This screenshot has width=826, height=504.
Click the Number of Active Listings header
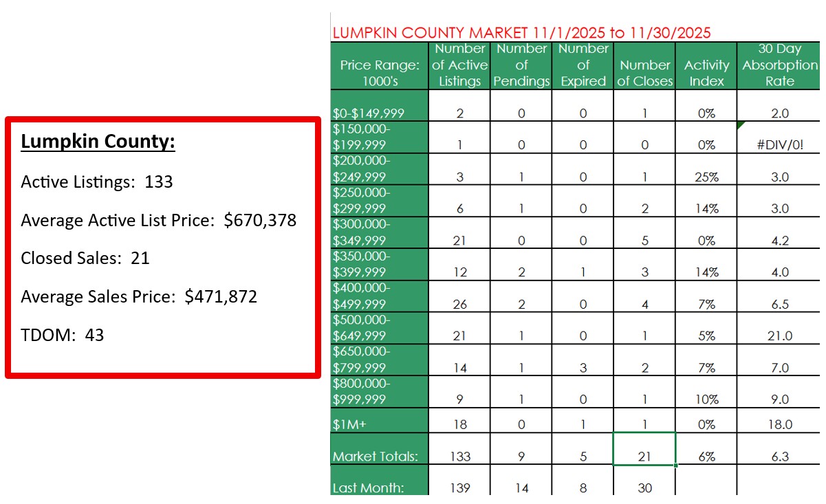[x=459, y=65]
